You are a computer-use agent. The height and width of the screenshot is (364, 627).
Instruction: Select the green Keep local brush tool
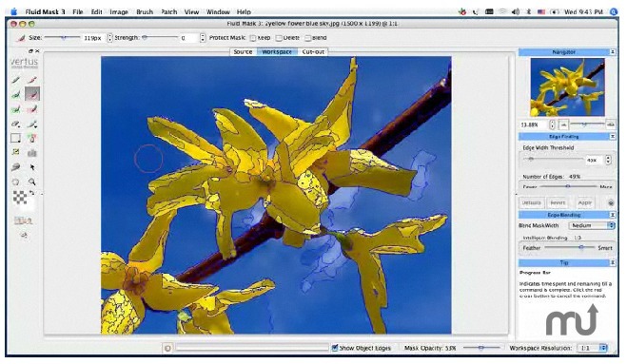pos(15,94)
